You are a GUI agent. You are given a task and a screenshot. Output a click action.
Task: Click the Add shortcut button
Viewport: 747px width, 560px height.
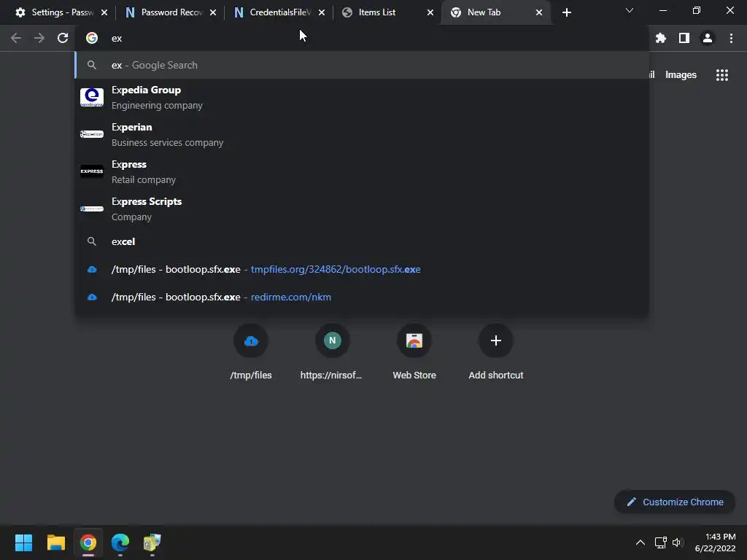496,352
